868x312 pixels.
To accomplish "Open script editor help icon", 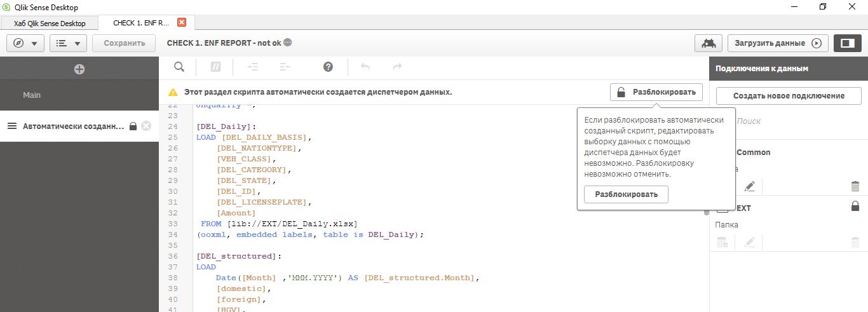I will (328, 67).
